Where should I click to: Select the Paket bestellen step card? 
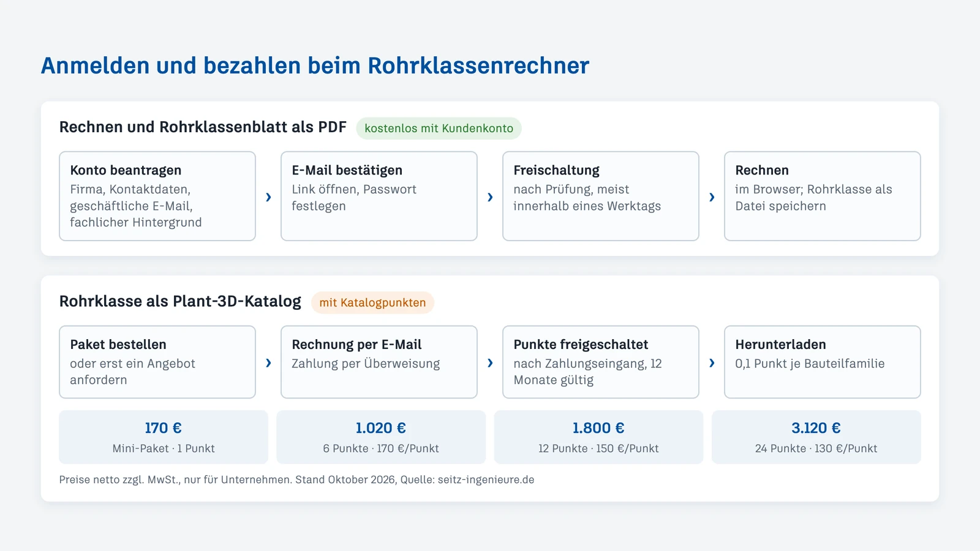point(157,362)
